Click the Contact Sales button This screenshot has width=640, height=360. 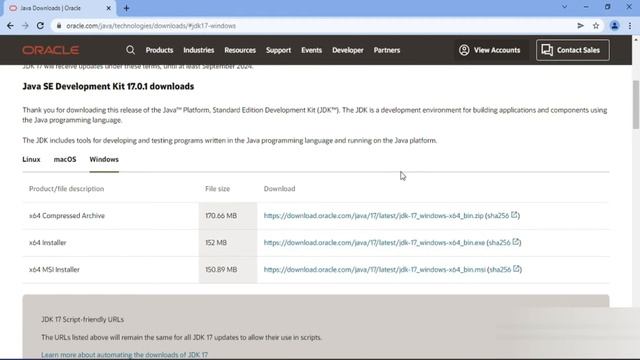[573, 50]
